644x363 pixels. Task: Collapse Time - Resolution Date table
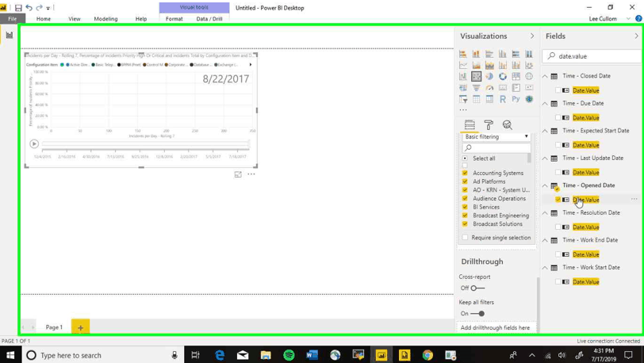pos(545,213)
